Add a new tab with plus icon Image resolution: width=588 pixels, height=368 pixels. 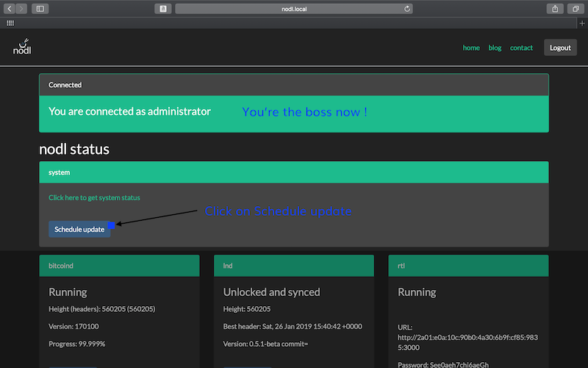[582, 24]
